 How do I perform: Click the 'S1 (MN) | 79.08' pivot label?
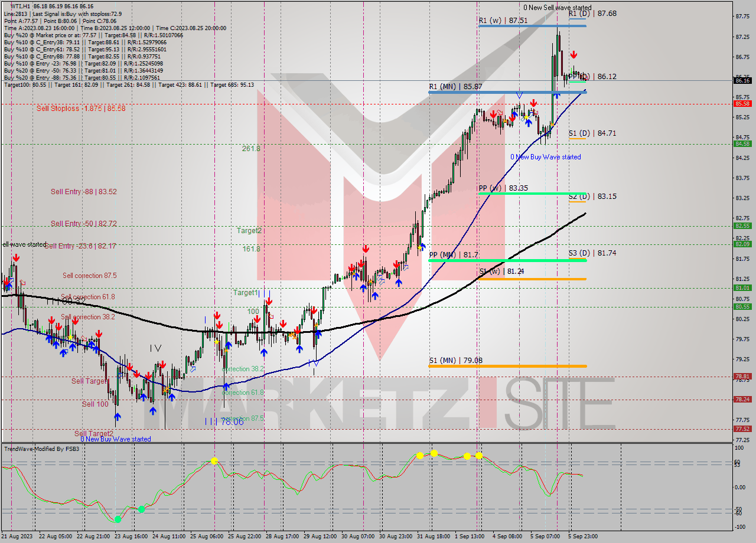tap(455, 361)
